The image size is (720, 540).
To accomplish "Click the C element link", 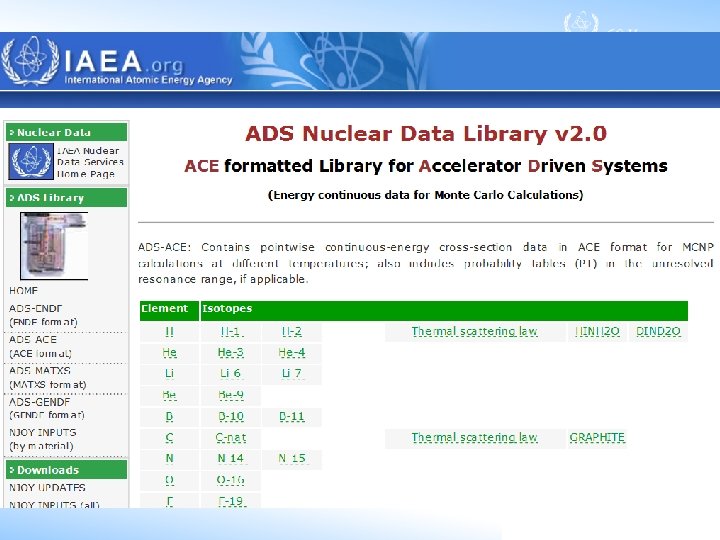I will 169,437.
